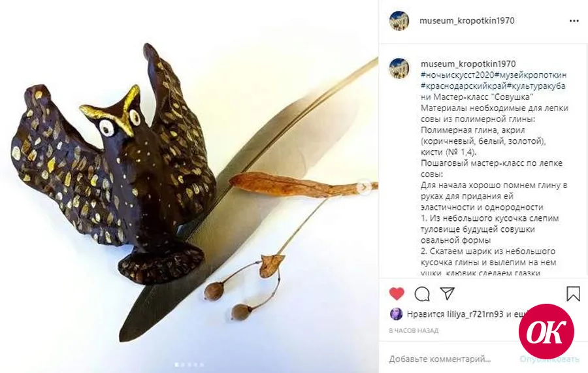This screenshot has width=588, height=373.
Task: Open comments with the speech bubble icon
Action: [x=422, y=294]
